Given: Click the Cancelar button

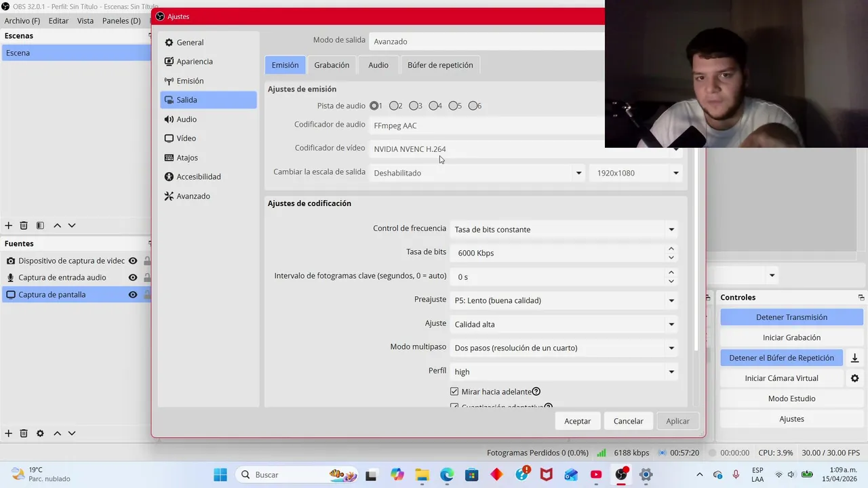Looking at the screenshot, I should 629,421.
